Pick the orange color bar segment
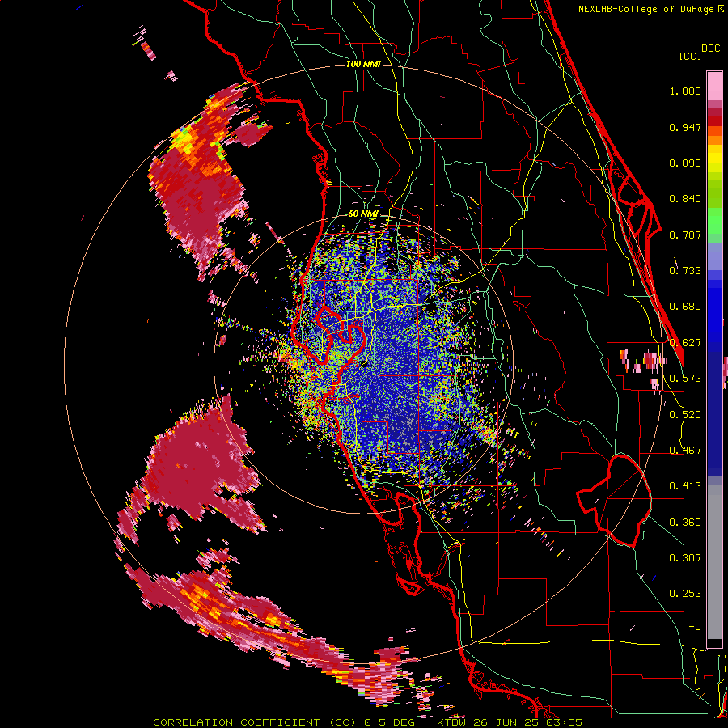 (714, 140)
